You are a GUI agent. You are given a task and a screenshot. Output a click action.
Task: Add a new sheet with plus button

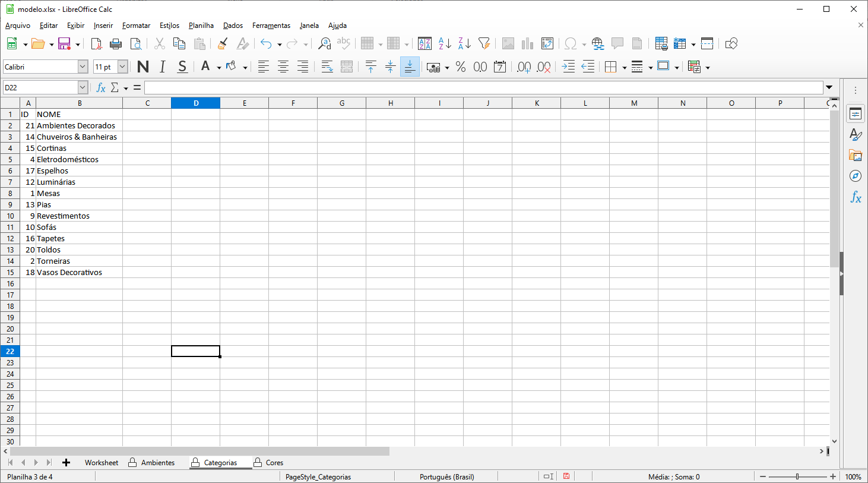[66, 462]
